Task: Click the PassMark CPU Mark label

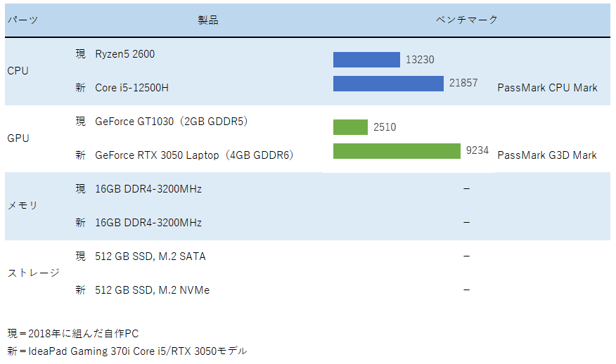Action: point(547,88)
